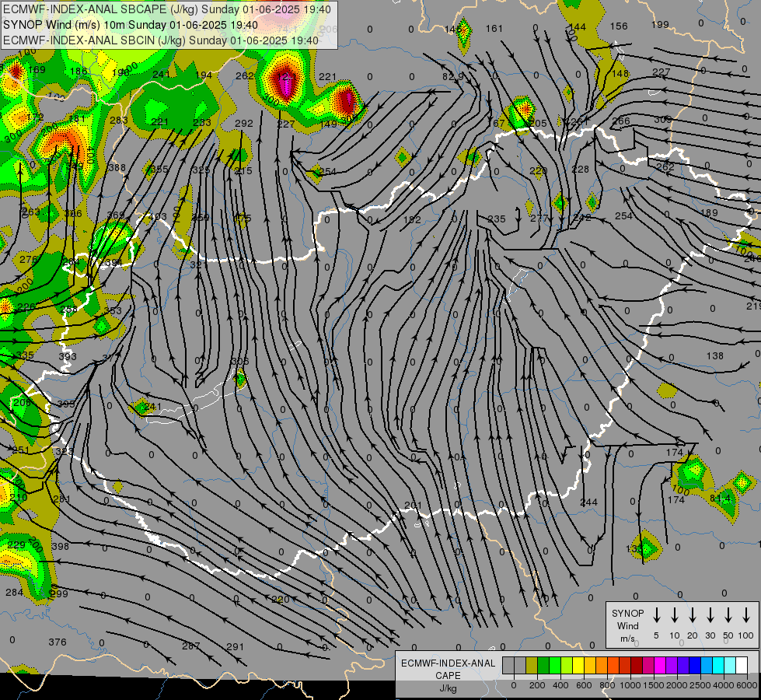Select the bright green CAPE legend swatch
The image size is (761, 700).
coord(555,666)
